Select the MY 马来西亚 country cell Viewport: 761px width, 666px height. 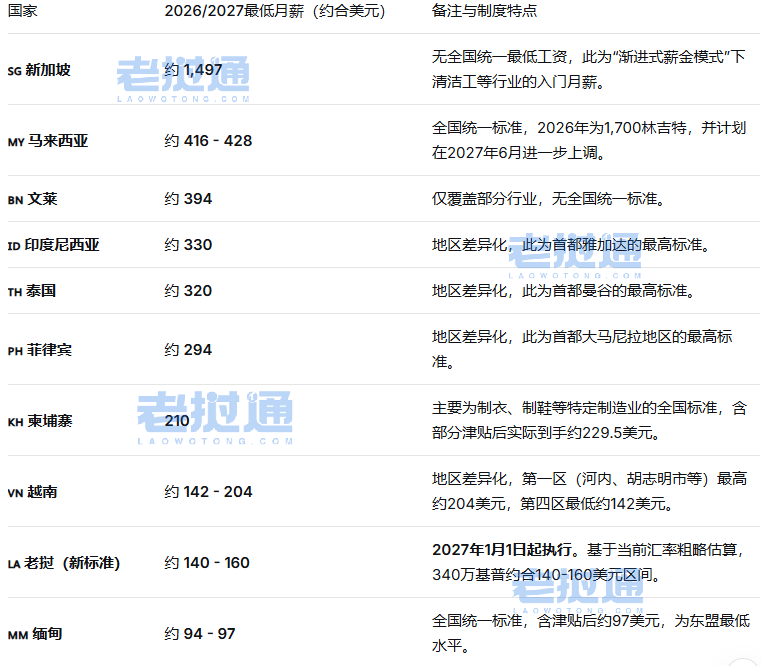coord(48,141)
